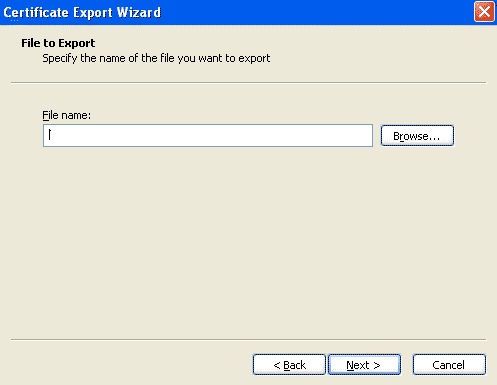
Task: Cancel the certificate export
Action: click(x=449, y=365)
